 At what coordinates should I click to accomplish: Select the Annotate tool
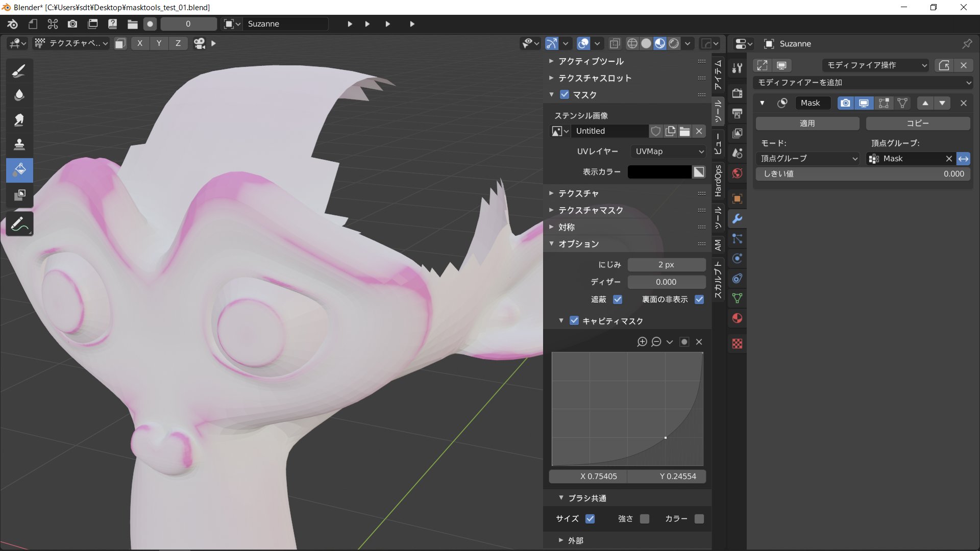(19, 224)
